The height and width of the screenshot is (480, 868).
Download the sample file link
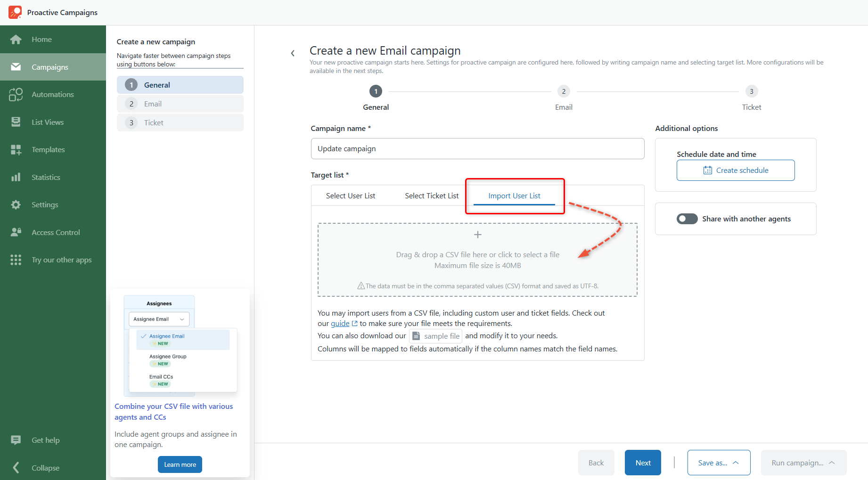(437, 336)
